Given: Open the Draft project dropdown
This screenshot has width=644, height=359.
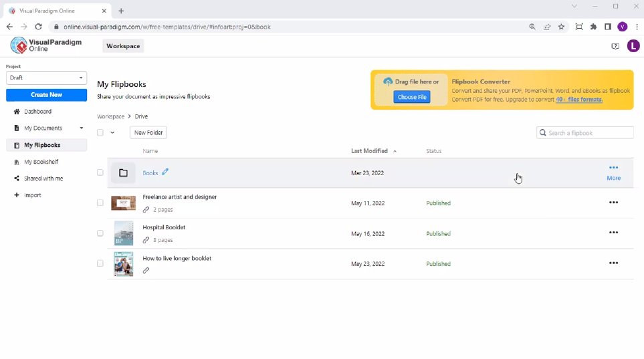Looking at the screenshot, I should point(46,78).
